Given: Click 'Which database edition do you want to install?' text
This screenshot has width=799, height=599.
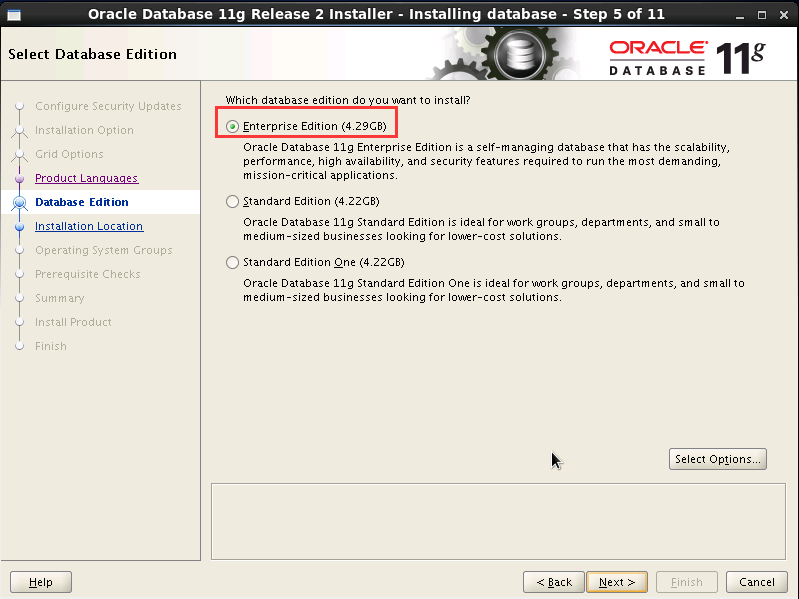Looking at the screenshot, I should (348, 100).
